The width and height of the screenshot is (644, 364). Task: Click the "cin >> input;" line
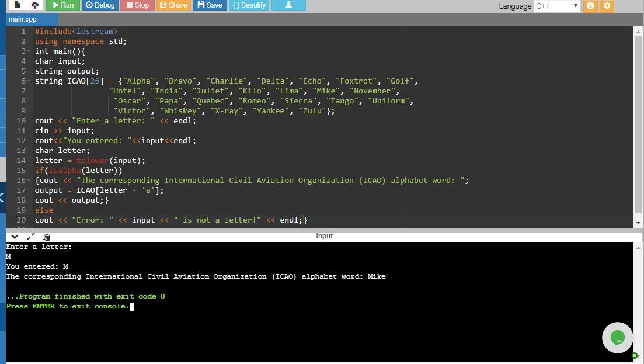64,131
